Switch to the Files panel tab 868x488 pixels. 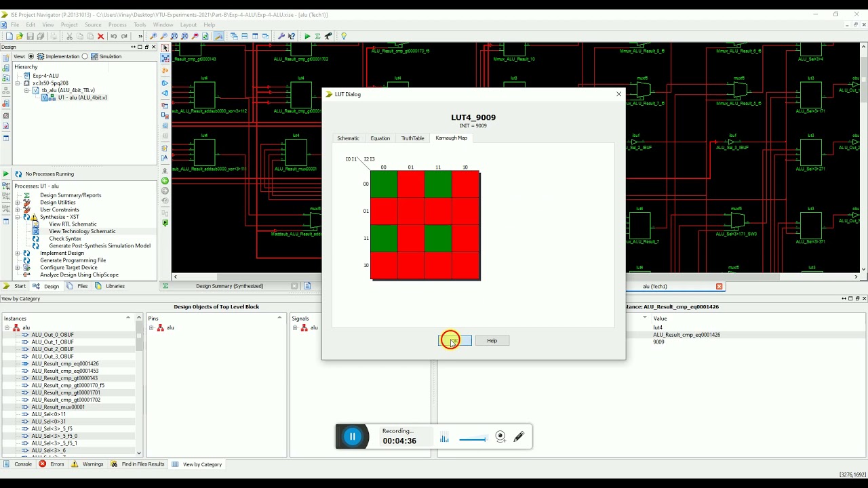click(x=78, y=286)
